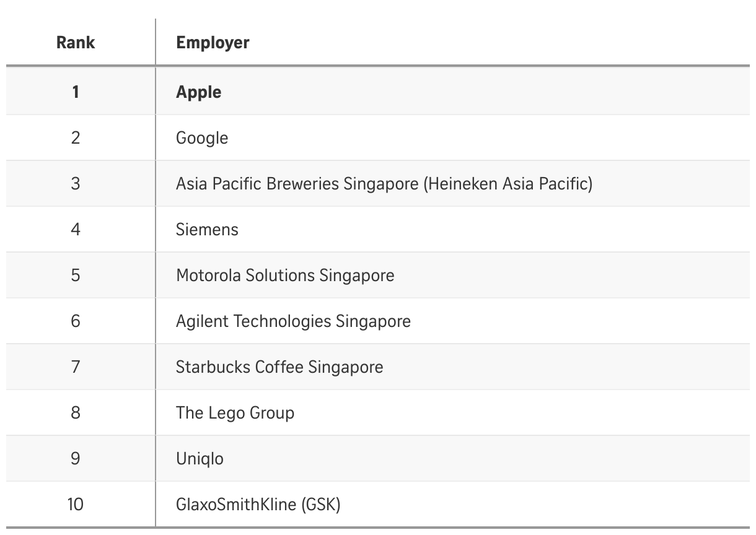Select rank number 7 cell
Viewport: 756px width, 535px height.
(76, 367)
